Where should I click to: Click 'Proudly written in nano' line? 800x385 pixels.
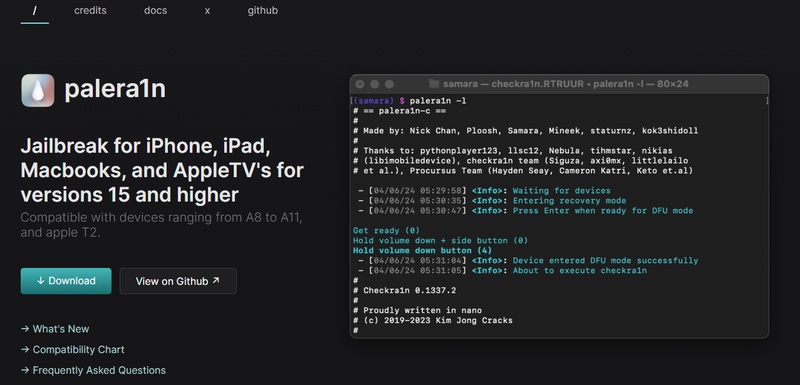pos(417,311)
